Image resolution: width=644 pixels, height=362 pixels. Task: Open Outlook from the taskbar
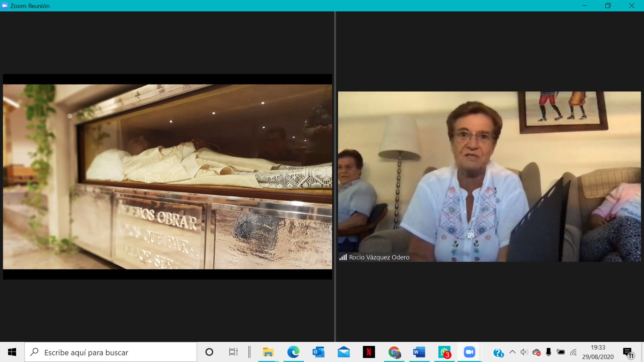point(318,352)
